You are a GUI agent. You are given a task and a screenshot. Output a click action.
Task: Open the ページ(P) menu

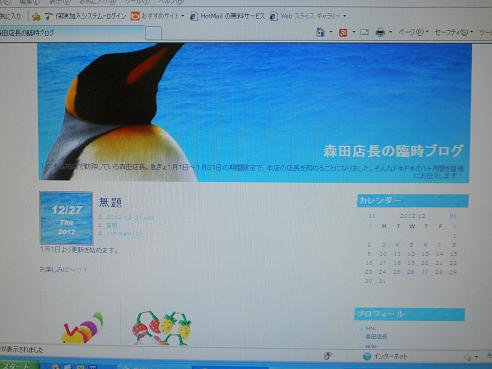point(413,32)
